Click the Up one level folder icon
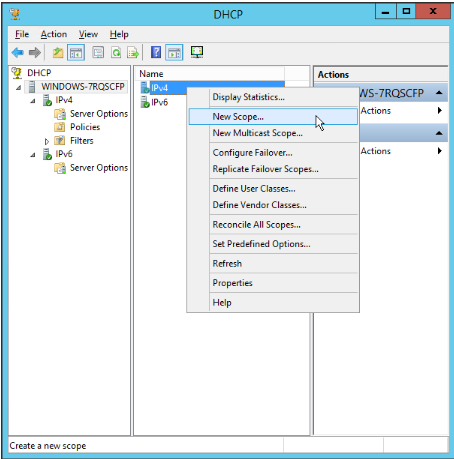 [58, 52]
